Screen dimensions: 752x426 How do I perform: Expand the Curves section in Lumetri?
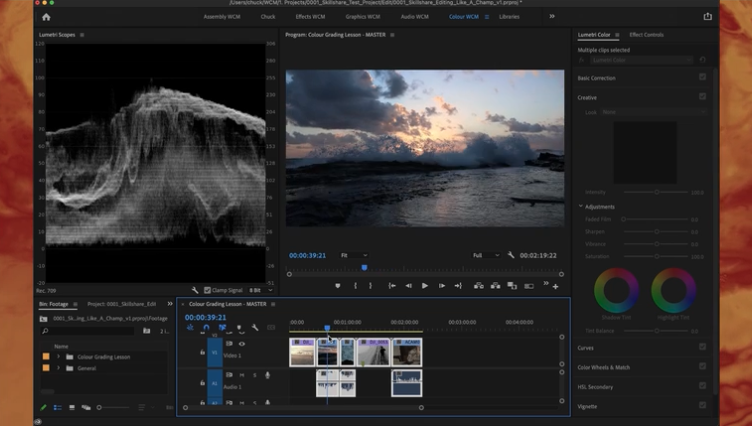click(x=587, y=347)
